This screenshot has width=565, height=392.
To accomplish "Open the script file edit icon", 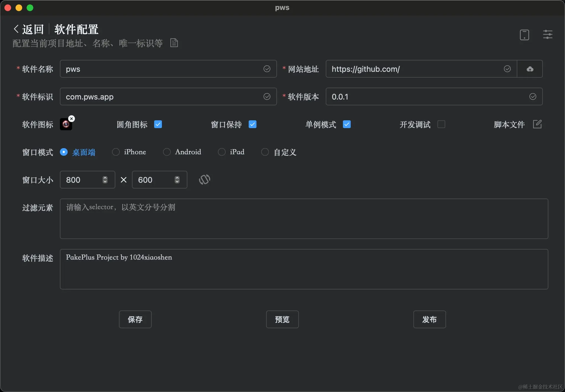I will tap(537, 124).
